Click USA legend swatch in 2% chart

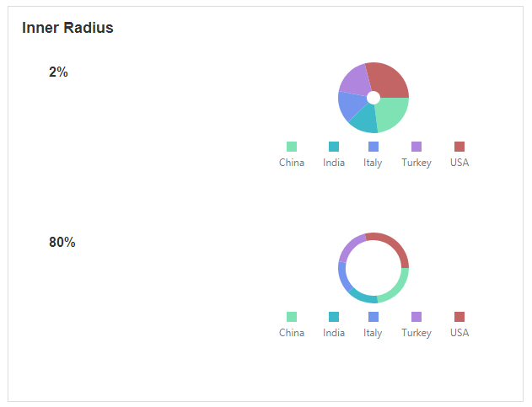[x=459, y=147]
